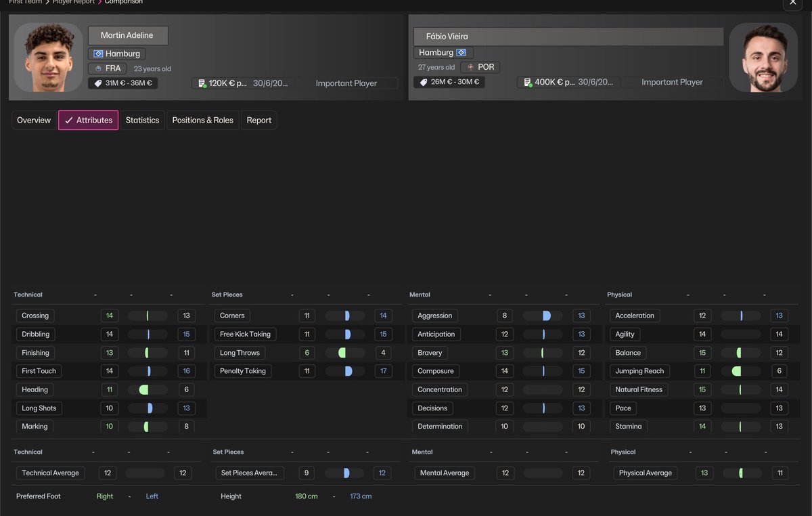Click Fábio Vieira's Penalty Taking value 17
This screenshot has height=516, width=812.
[x=384, y=371]
